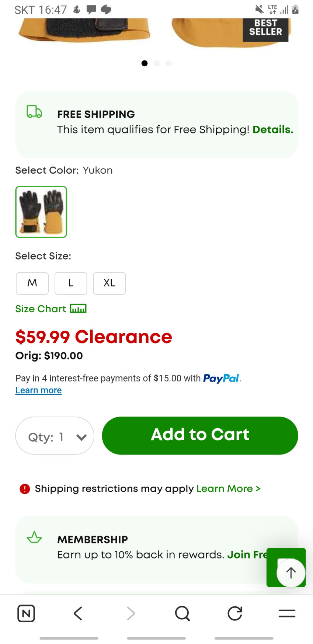This screenshot has height=644, width=313.
Task: Tap the Naver home icon
Action: (26, 613)
